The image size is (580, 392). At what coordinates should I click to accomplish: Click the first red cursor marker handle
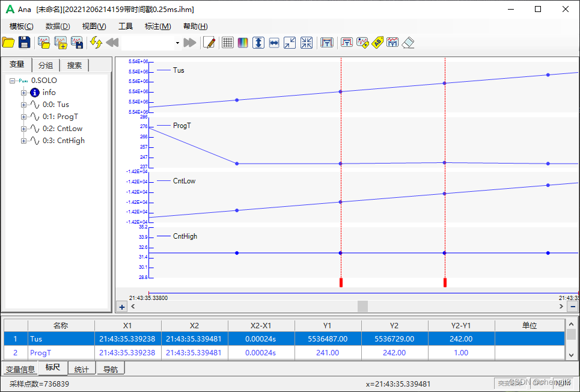pyautogui.click(x=341, y=283)
